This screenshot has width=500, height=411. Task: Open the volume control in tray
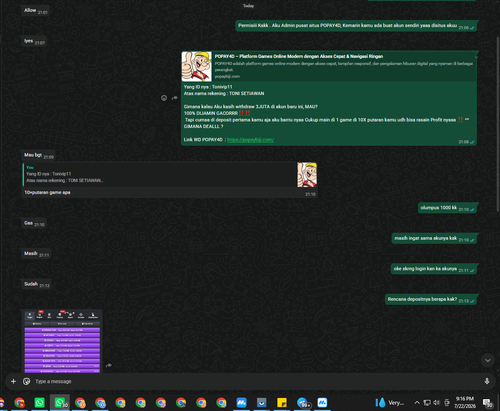tap(436, 403)
